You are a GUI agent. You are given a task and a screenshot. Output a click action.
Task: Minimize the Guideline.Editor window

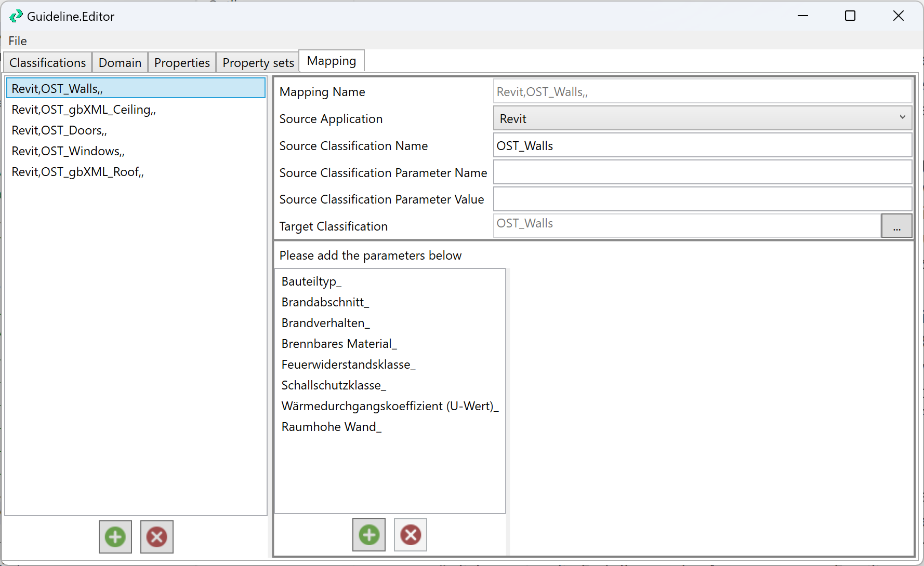(x=803, y=16)
